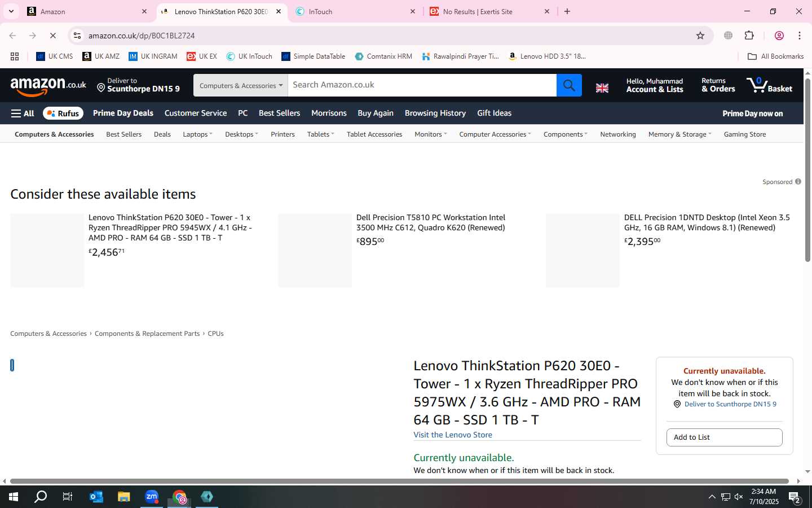
Task: Open Windows Start menu
Action: (14, 497)
